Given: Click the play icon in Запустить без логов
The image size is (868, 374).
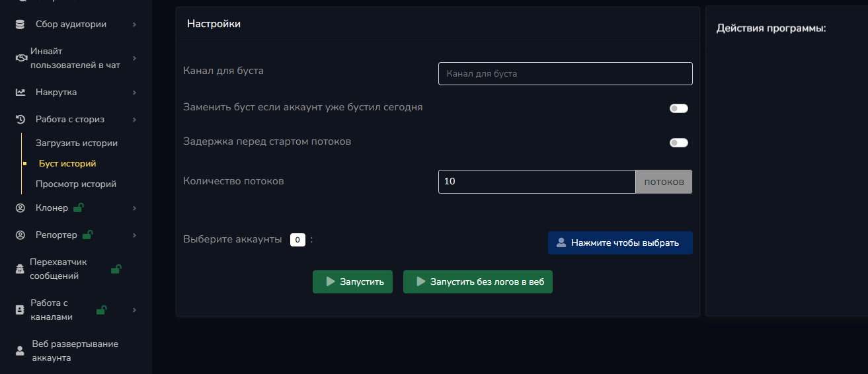Looking at the screenshot, I should 420,281.
